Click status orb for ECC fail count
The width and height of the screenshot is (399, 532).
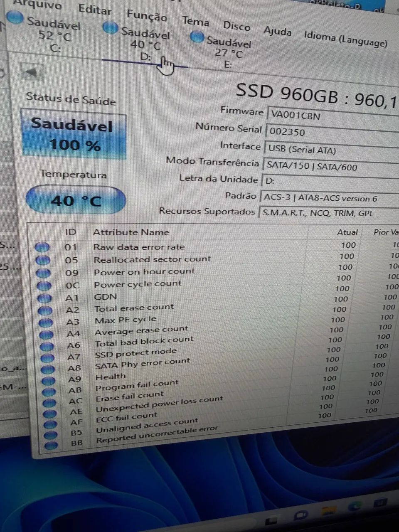pos(50,424)
